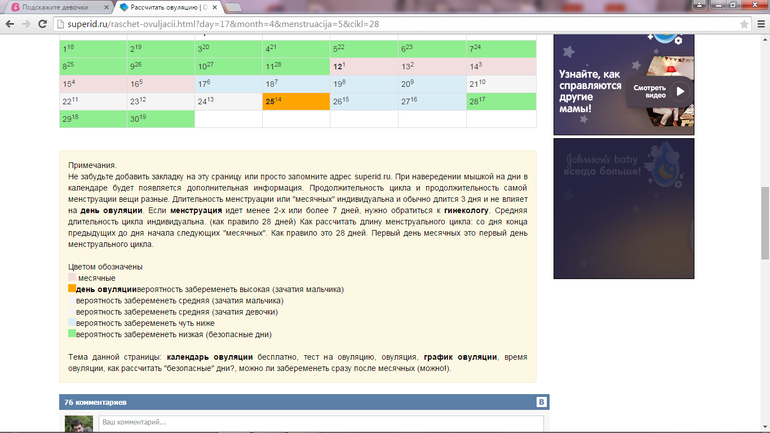The image size is (770, 433).
Task: Click calendar day 14 pink cell
Action: [x=501, y=66]
